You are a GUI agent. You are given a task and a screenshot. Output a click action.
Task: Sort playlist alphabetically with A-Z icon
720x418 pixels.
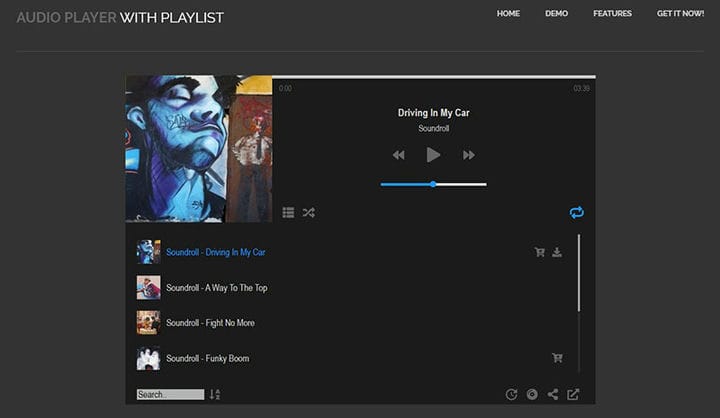(215, 395)
